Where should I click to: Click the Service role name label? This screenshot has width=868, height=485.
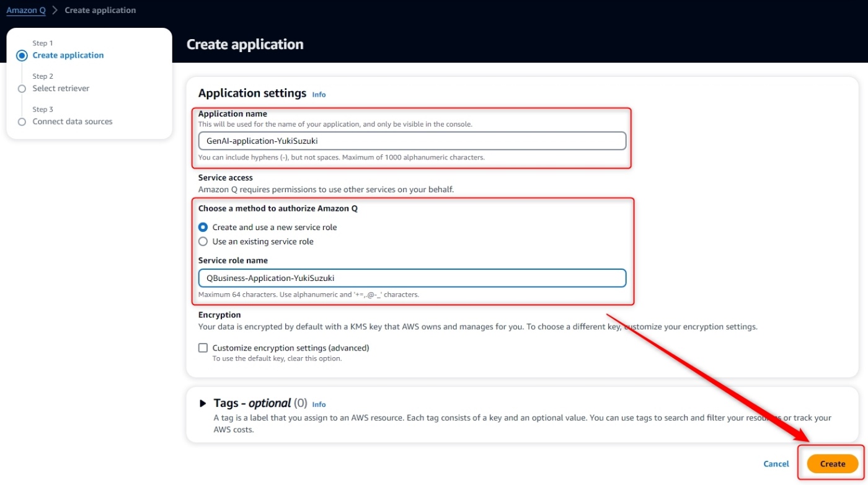click(233, 260)
